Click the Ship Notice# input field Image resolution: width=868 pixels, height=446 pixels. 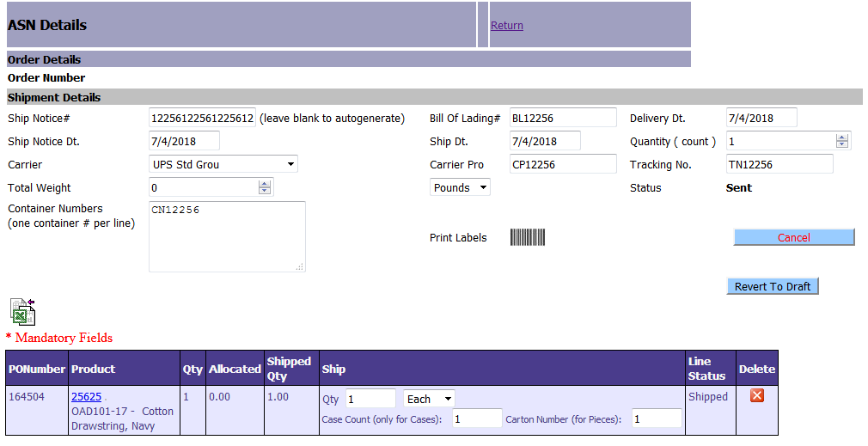point(202,118)
